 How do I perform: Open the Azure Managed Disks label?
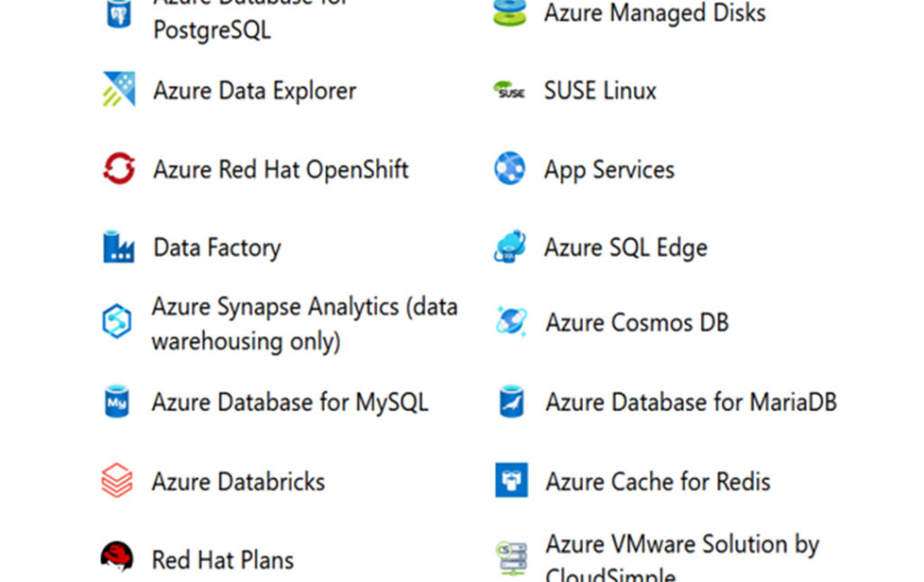tap(654, 13)
